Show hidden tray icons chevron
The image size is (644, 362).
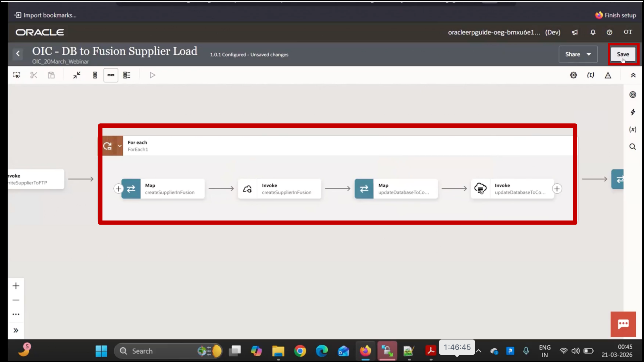[479, 351]
